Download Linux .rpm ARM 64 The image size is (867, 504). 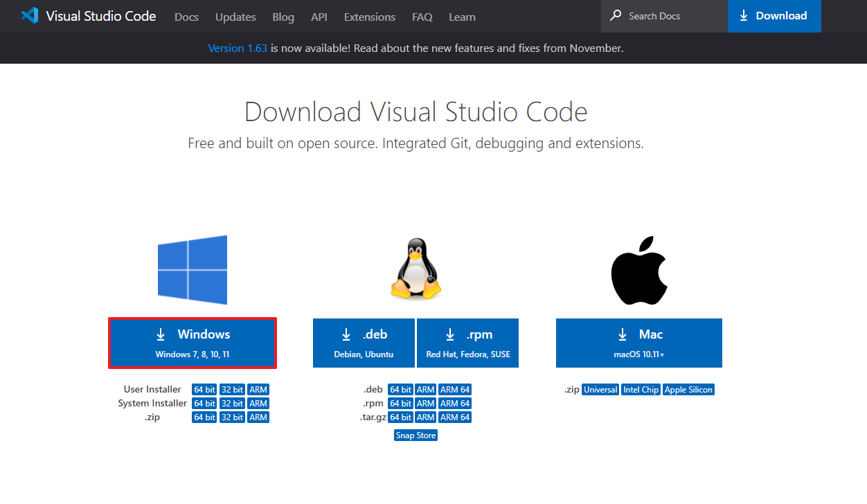(455, 404)
